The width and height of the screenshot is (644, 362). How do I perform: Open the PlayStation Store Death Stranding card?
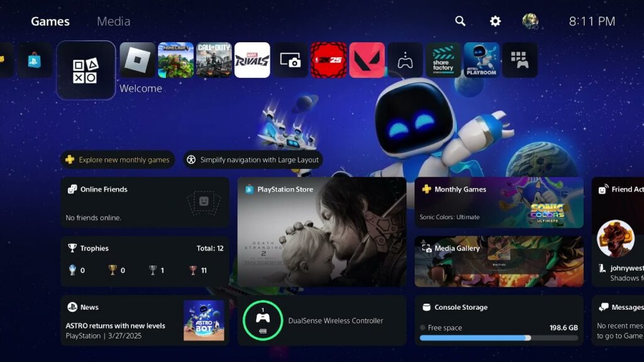322,232
